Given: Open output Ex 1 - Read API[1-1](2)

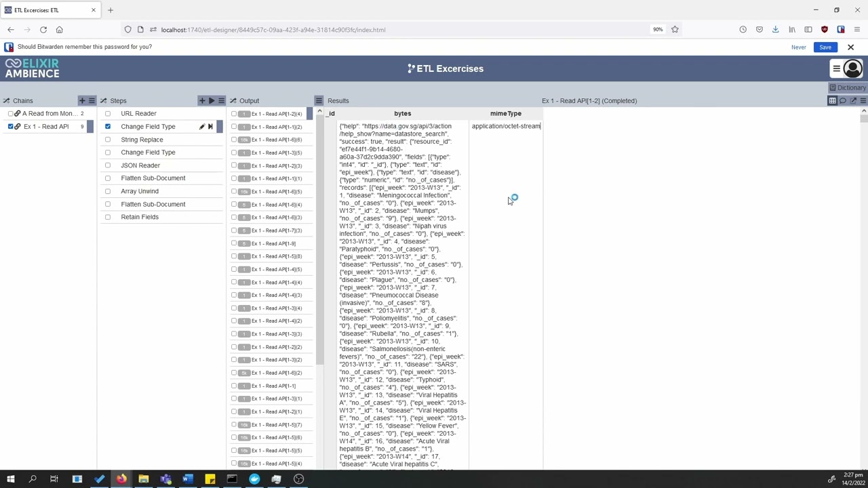Looking at the screenshot, I should [x=277, y=127].
